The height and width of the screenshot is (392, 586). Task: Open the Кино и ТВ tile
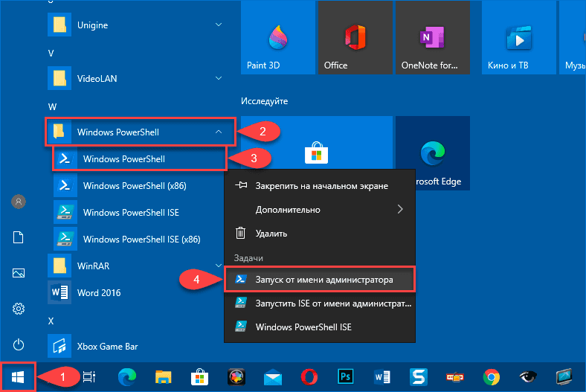(519, 37)
